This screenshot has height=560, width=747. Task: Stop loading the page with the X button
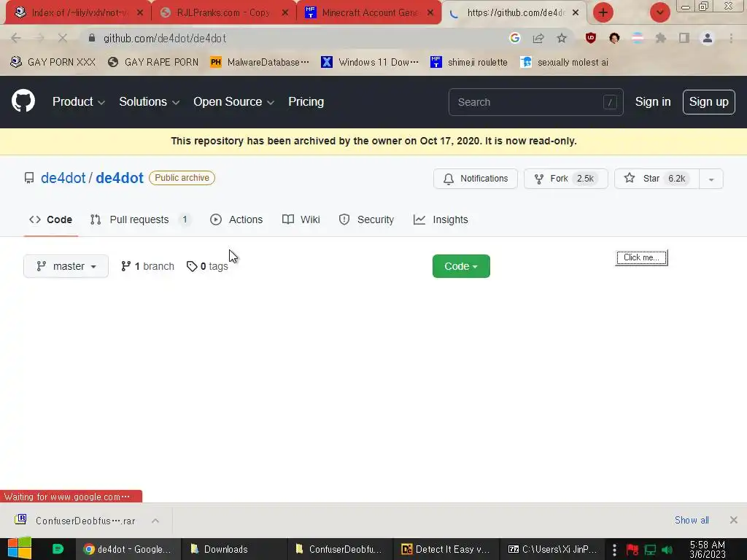pos(63,38)
